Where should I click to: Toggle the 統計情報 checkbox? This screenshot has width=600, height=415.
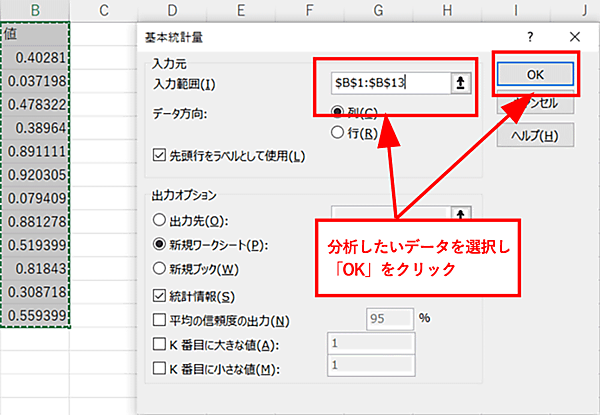[x=159, y=296]
